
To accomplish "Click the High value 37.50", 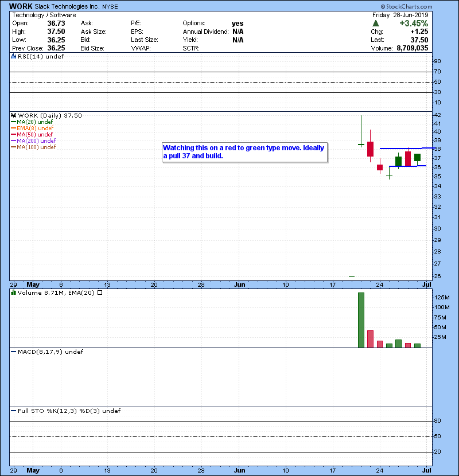I will pos(56,32).
